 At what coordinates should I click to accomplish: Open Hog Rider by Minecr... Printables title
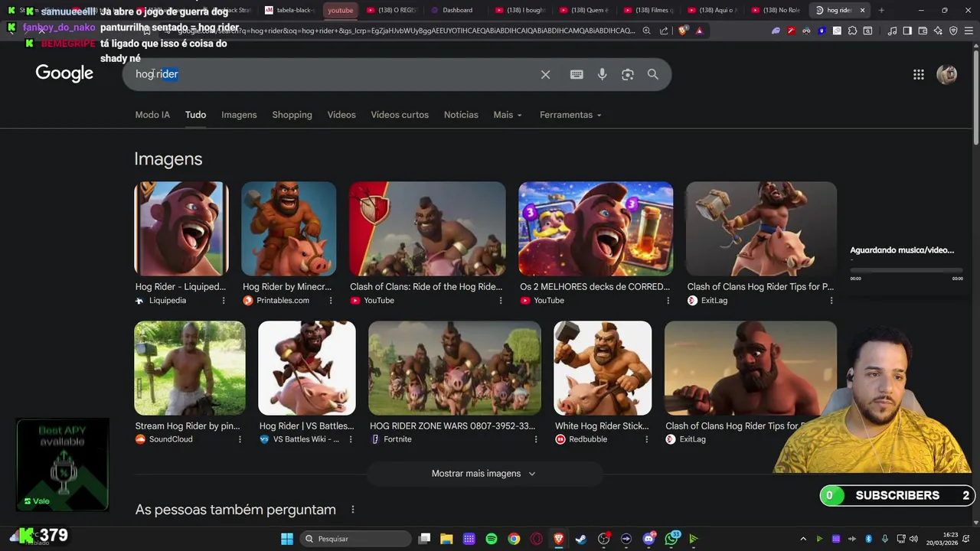(287, 287)
